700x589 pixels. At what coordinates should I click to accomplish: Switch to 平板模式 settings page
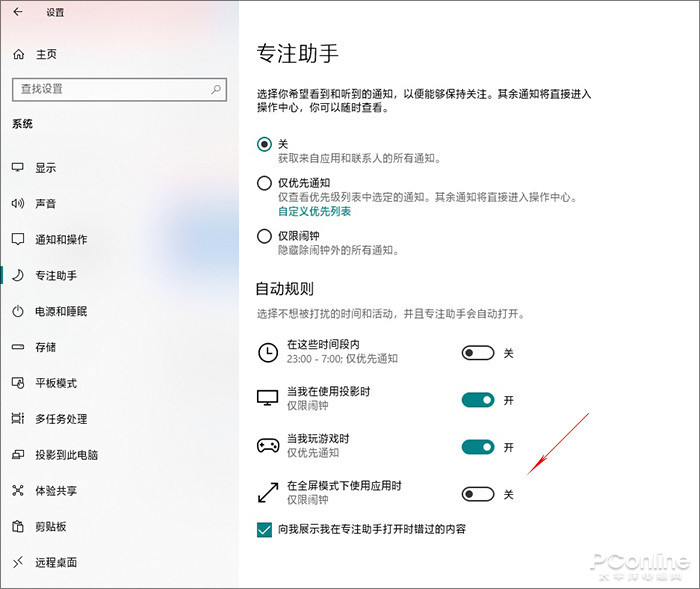coord(56,383)
